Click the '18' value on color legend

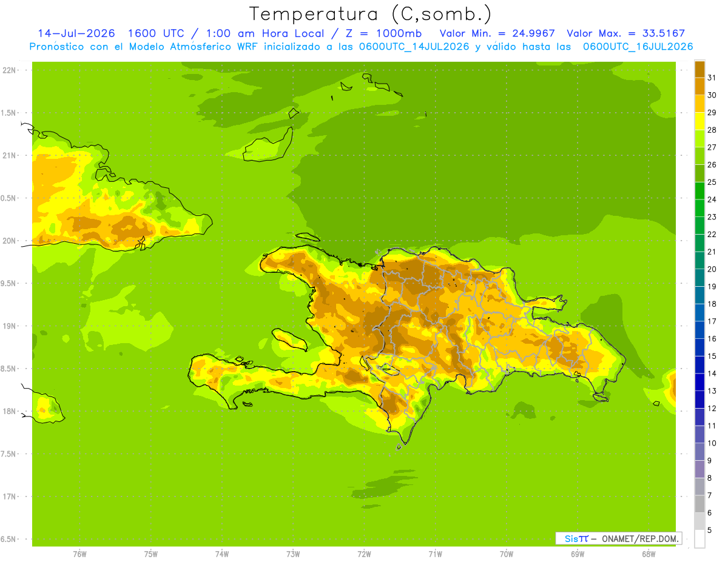click(712, 304)
